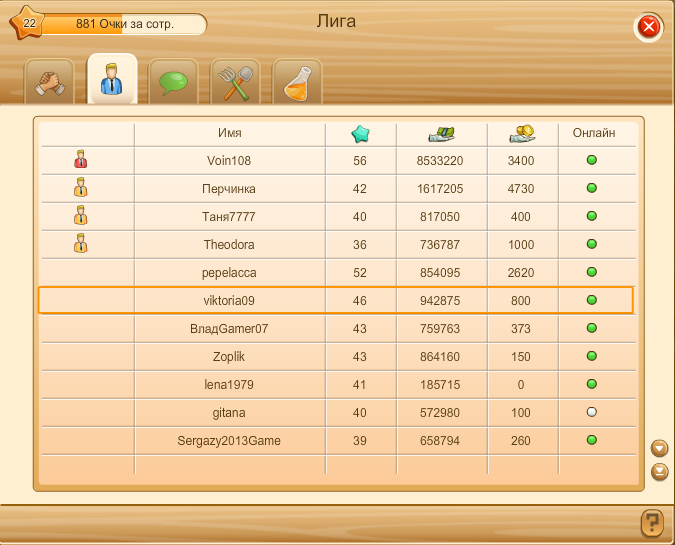Screen dimensions: 675x545
Task: Click the officer icon for Таня7777
Action: pos(81,215)
